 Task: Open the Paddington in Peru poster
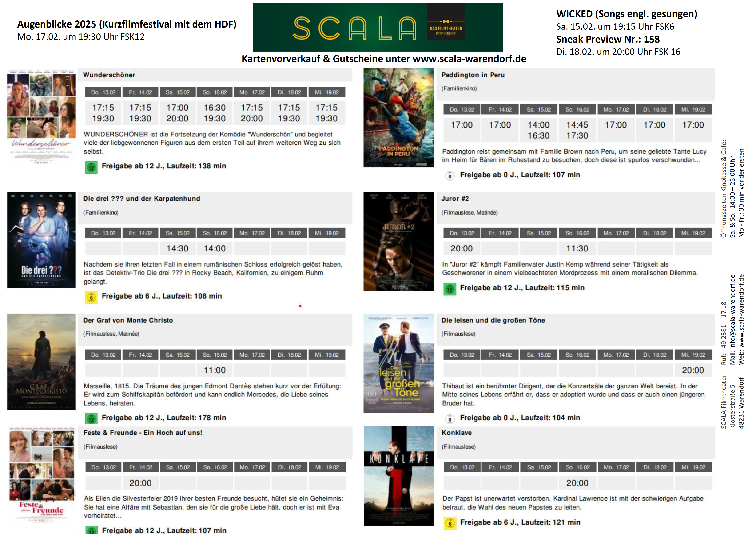(398, 118)
